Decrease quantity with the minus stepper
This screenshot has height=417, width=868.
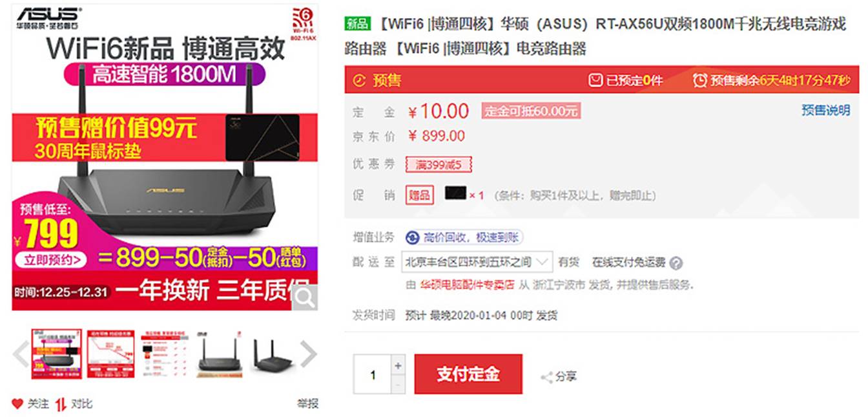(398, 384)
